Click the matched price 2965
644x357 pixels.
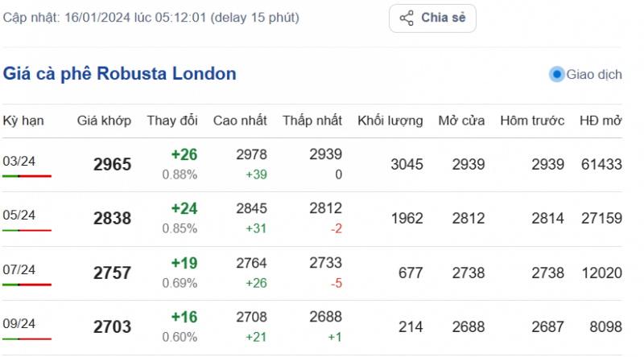pyautogui.click(x=112, y=165)
